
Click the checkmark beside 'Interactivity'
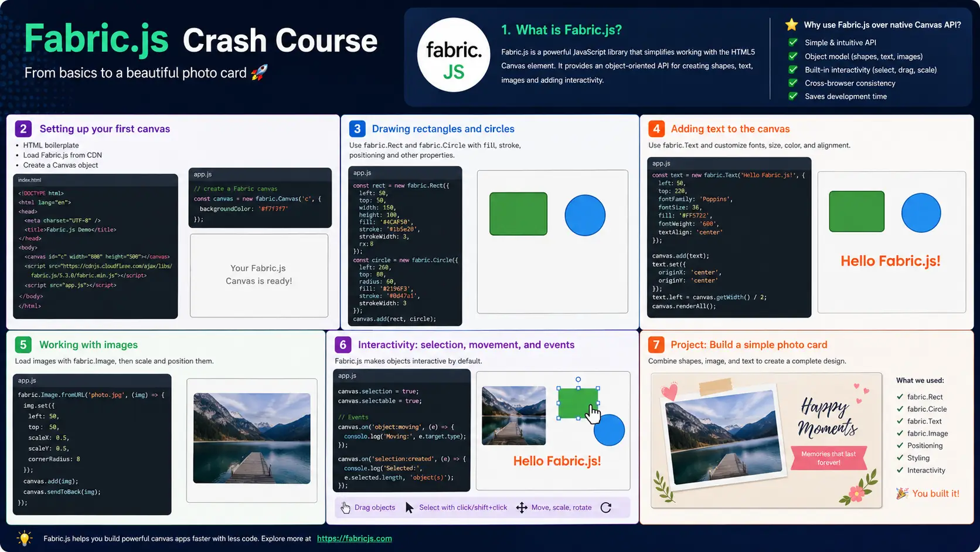coord(900,470)
